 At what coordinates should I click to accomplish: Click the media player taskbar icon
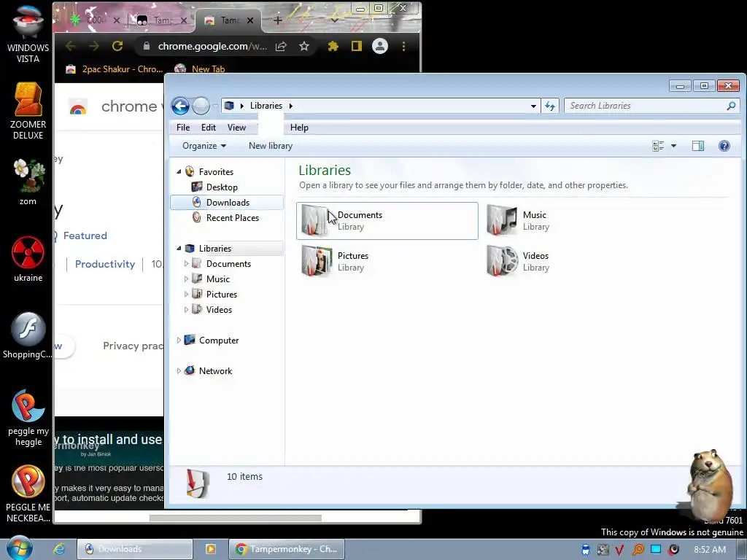tap(210, 549)
